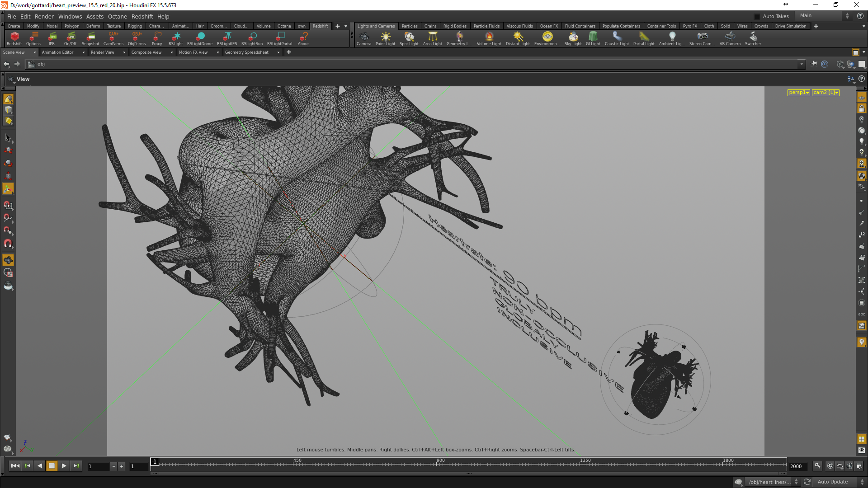The image size is (868, 488).
Task: Switch to the Geometry Spreadsheet tab
Action: (247, 52)
